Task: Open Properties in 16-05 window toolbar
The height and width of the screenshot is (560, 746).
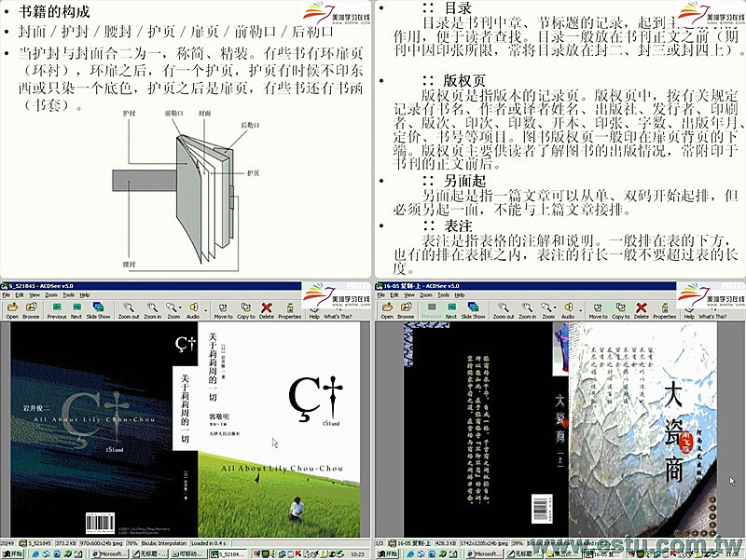Action: tap(665, 310)
